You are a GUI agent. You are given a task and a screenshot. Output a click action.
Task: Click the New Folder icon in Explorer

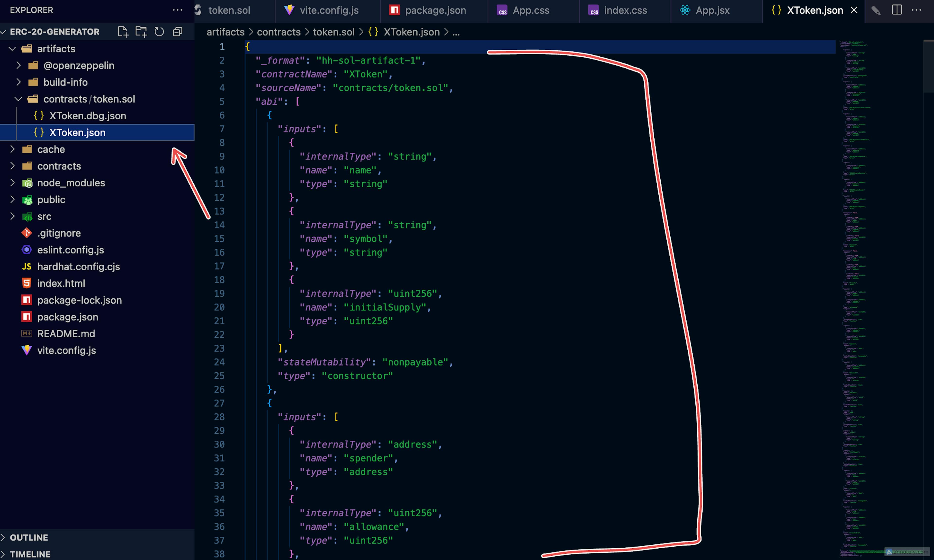[x=141, y=32]
